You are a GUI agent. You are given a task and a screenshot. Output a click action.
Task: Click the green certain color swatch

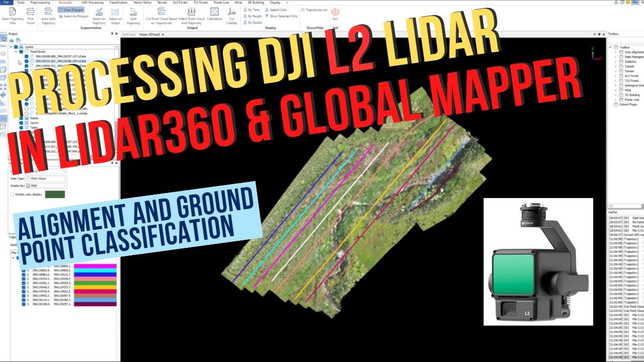tap(55, 194)
